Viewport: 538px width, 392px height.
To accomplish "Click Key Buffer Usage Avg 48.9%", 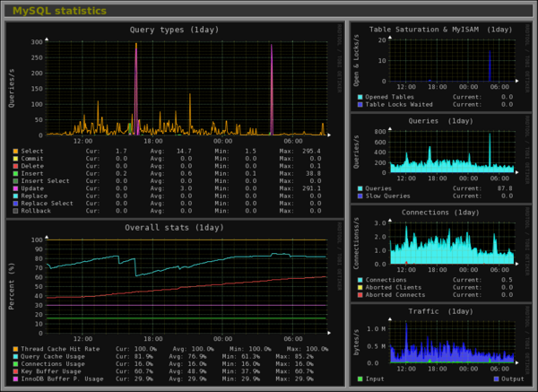I will point(195,371).
